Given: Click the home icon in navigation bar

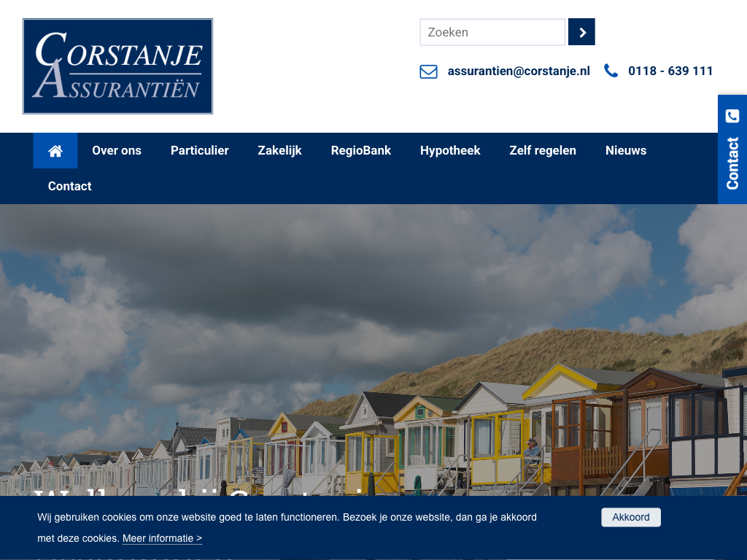Looking at the screenshot, I should point(55,151).
